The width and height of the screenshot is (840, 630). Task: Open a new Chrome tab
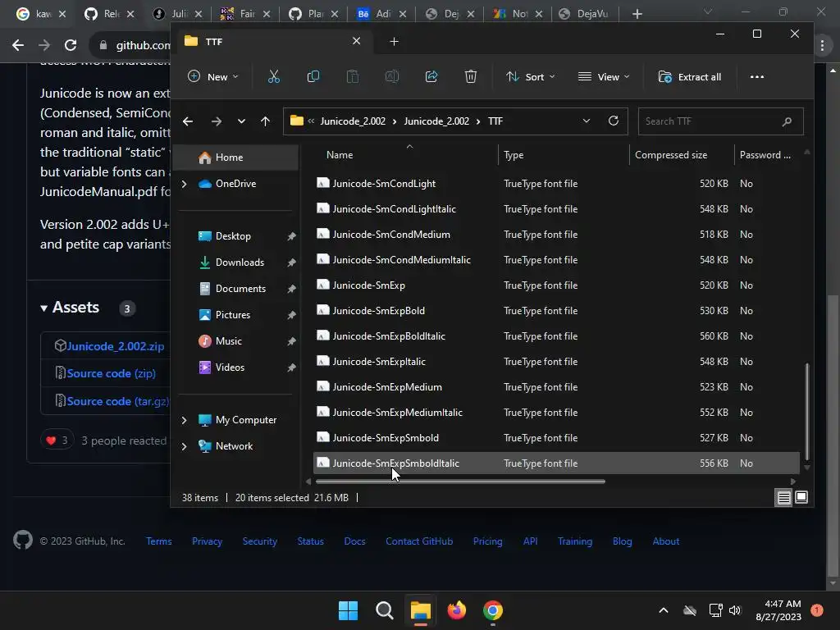[637, 14]
